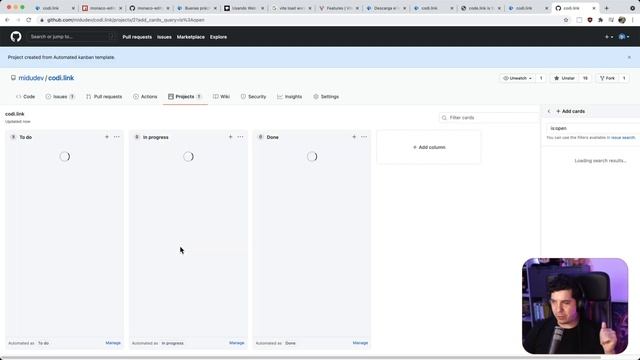Click the star count number
The height and width of the screenshot is (360, 640).
pyautogui.click(x=585, y=78)
